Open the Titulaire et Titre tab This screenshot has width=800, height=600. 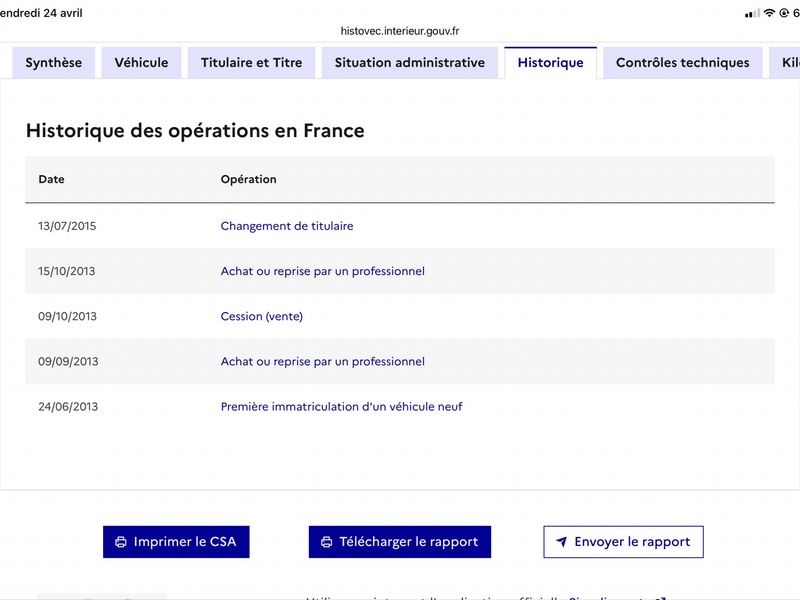coord(252,63)
